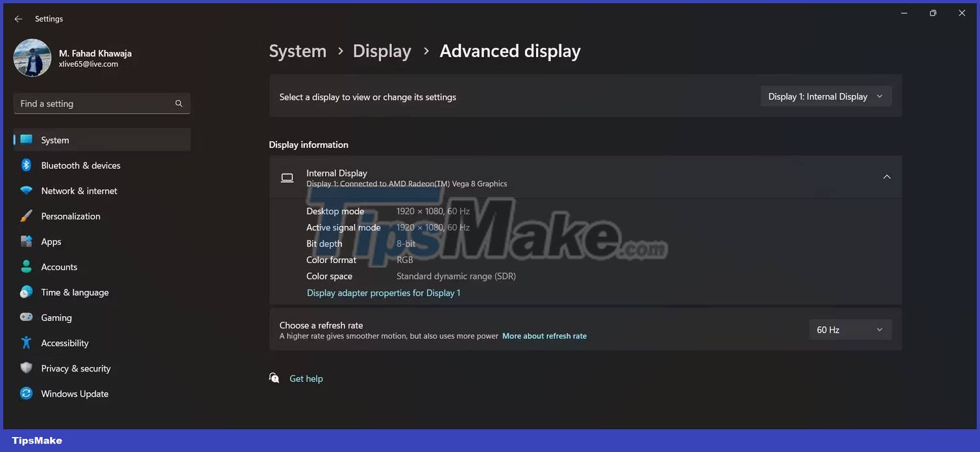This screenshot has width=980, height=452.
Task: Open Accounts using the person icon
Action: point(25,266)
